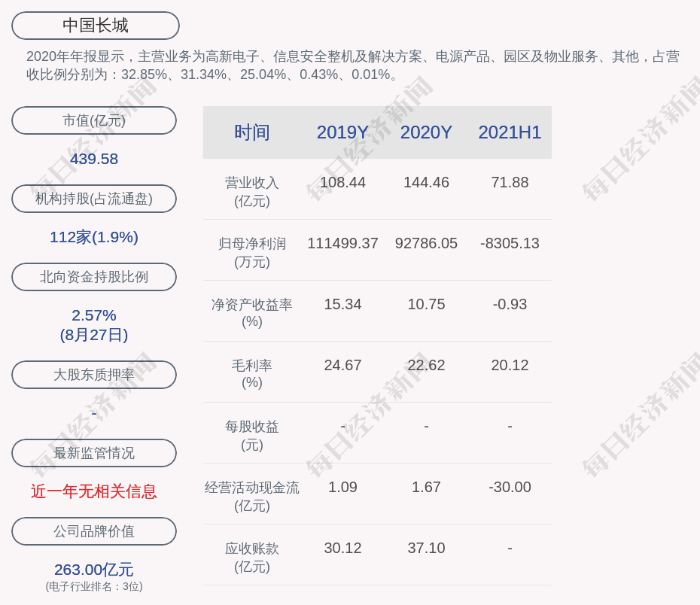This screenshot has width=700, height=605.
Task: Click the (8月27日) date text
Action: [94, 335]
